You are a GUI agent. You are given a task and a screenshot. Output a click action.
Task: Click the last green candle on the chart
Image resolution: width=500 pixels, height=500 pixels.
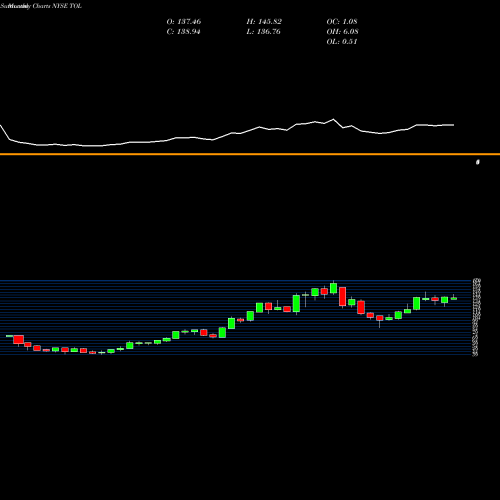454,298
